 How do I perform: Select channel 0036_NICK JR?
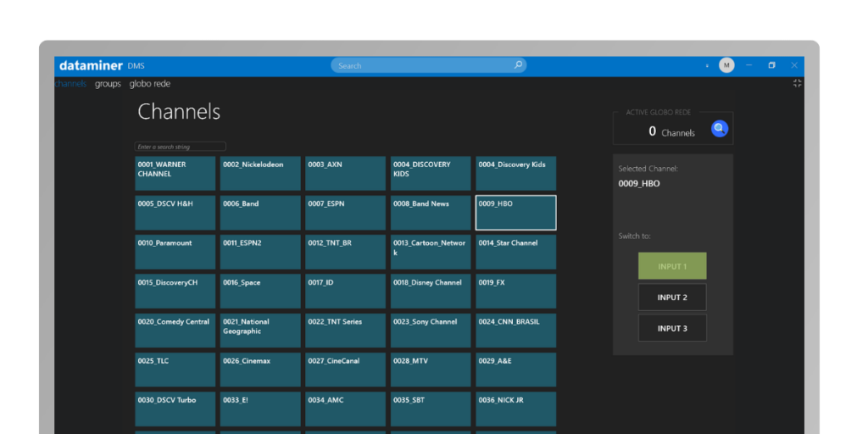pos(516,409)
